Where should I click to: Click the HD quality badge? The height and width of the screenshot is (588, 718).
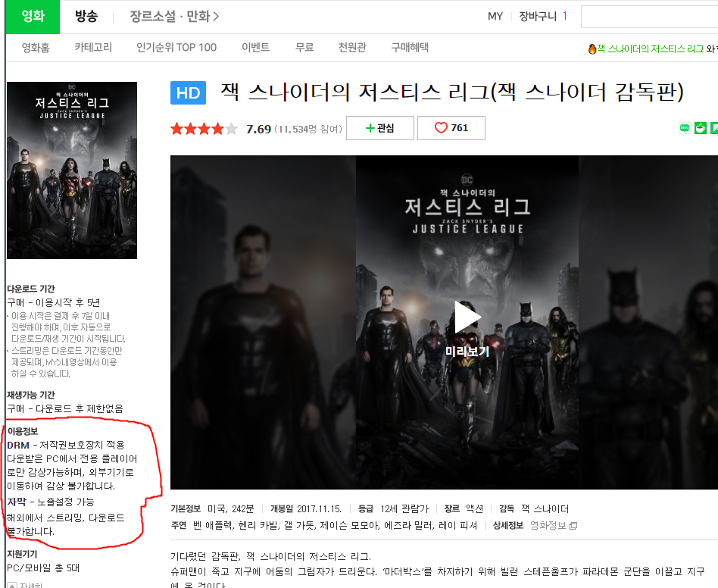[188, 93]
